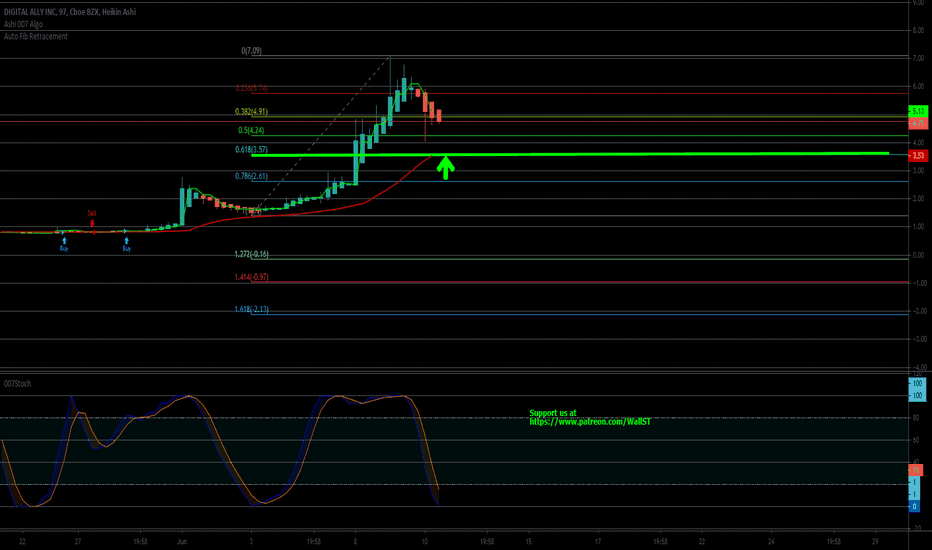Click the salmon 4.75 price tag
The height and width of the screenshot is (550, 932).
(918, 124)
